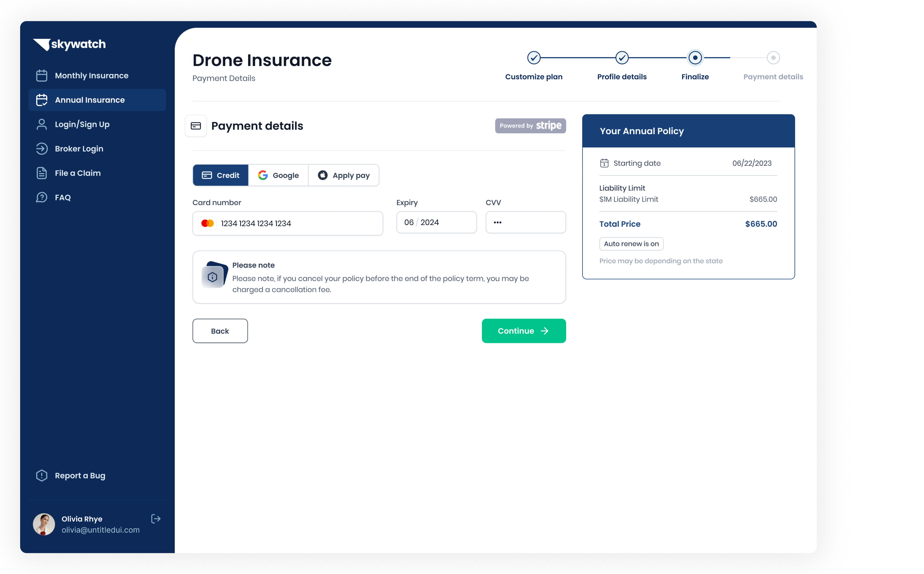Open Broker Login page
924x574 pixels.
[x=97, y=149]
